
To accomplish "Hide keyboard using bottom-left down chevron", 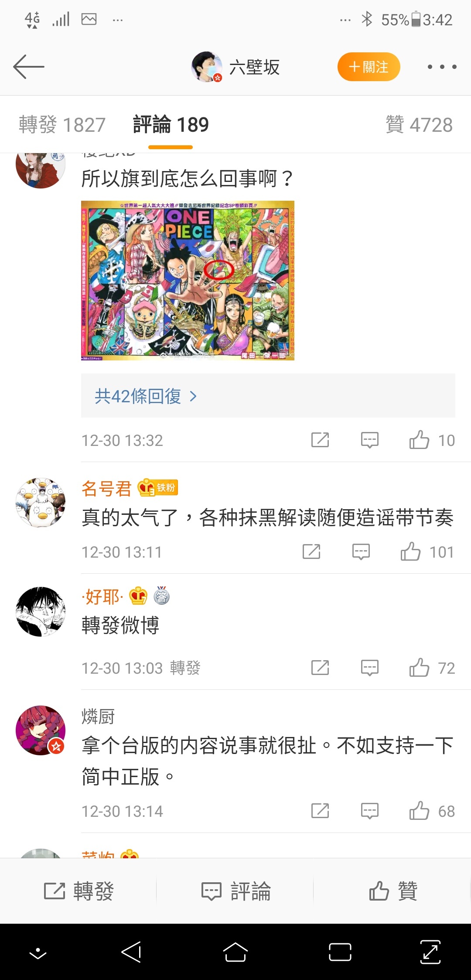I will [x=38, y=952].
